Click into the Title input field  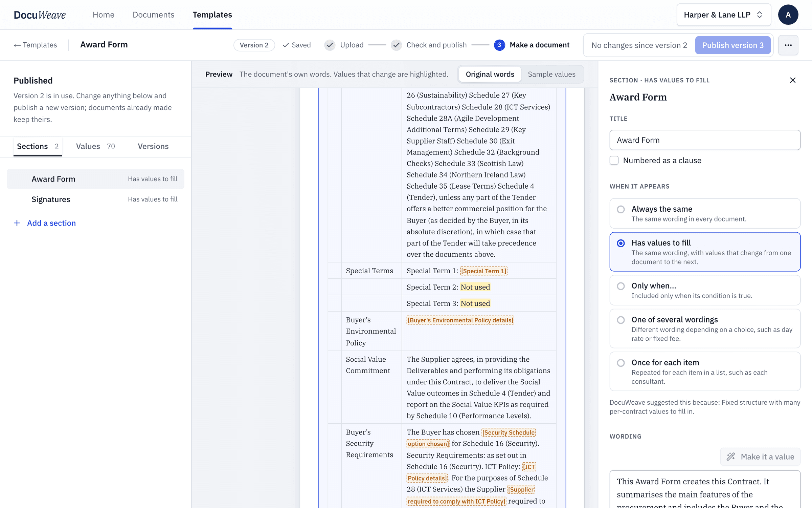705,140
